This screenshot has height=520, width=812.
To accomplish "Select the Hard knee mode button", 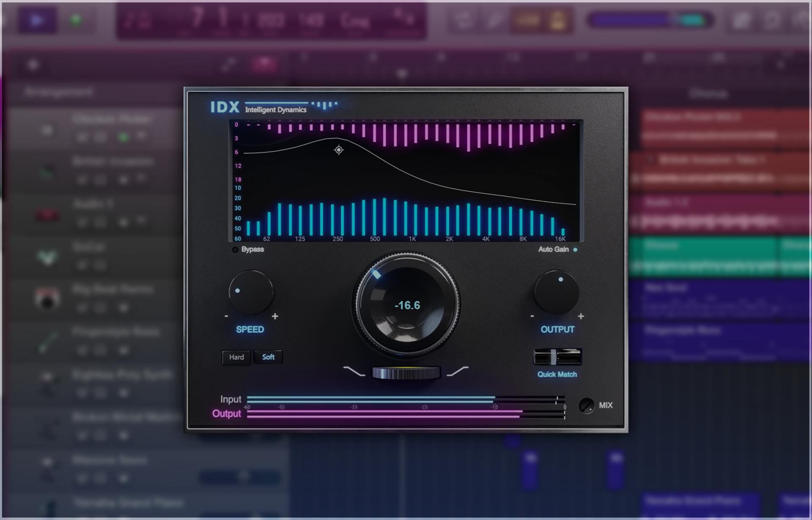I will (x=236, y=357).
